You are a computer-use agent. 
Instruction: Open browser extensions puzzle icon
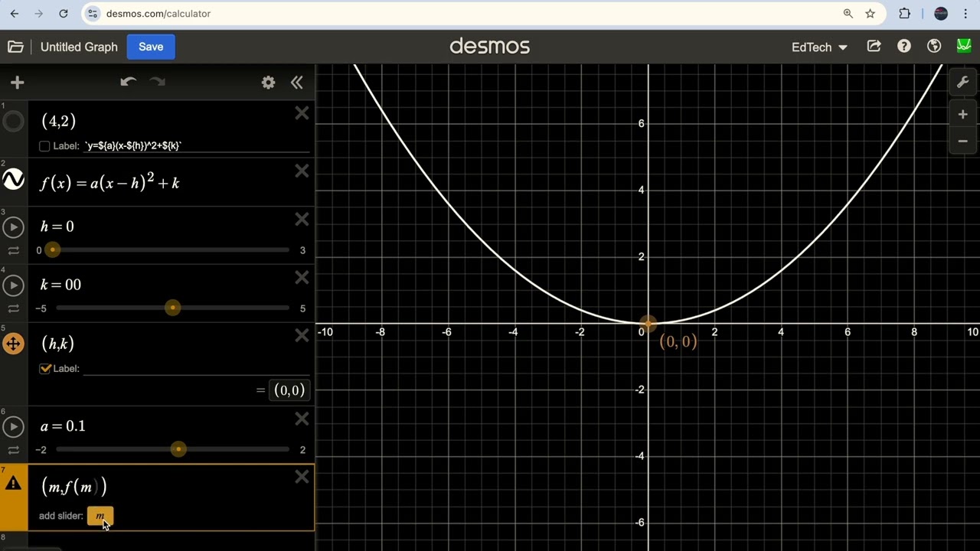coord(905,14)
